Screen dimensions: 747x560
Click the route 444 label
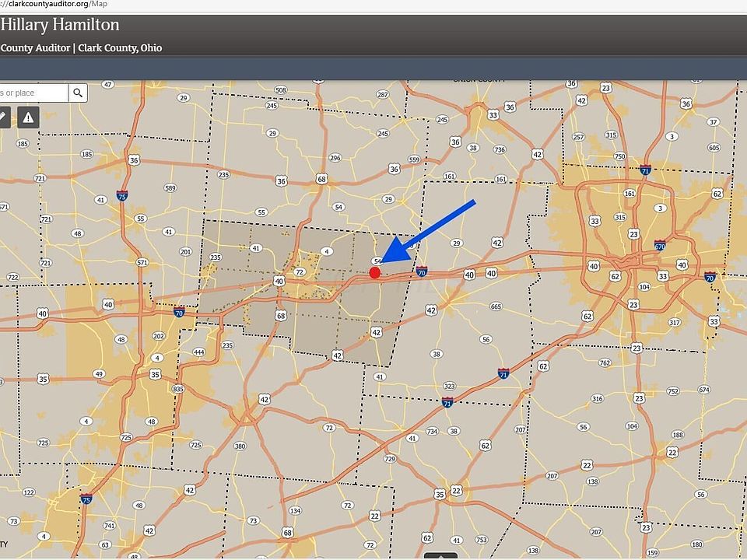[x=198, y=352]
